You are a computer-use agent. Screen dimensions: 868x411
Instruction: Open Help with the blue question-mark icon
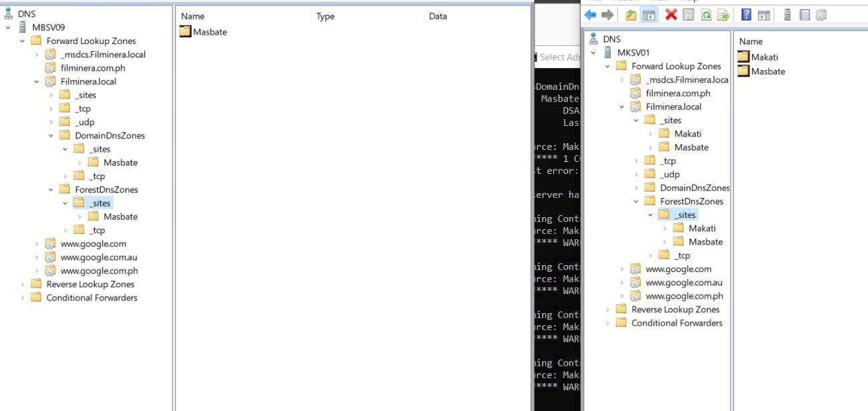(747, 15)
